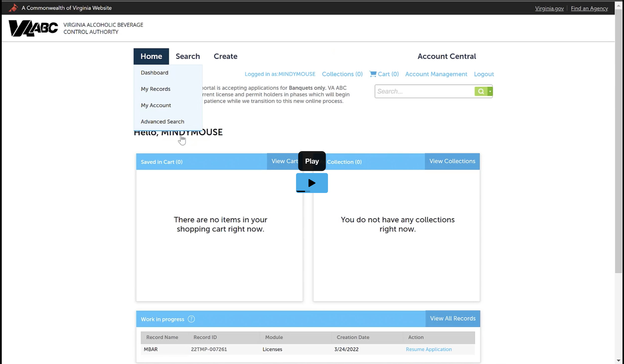Select Dashboard from the Home dropdown
This screenshot has width=624, height=364.
(155, 72)
